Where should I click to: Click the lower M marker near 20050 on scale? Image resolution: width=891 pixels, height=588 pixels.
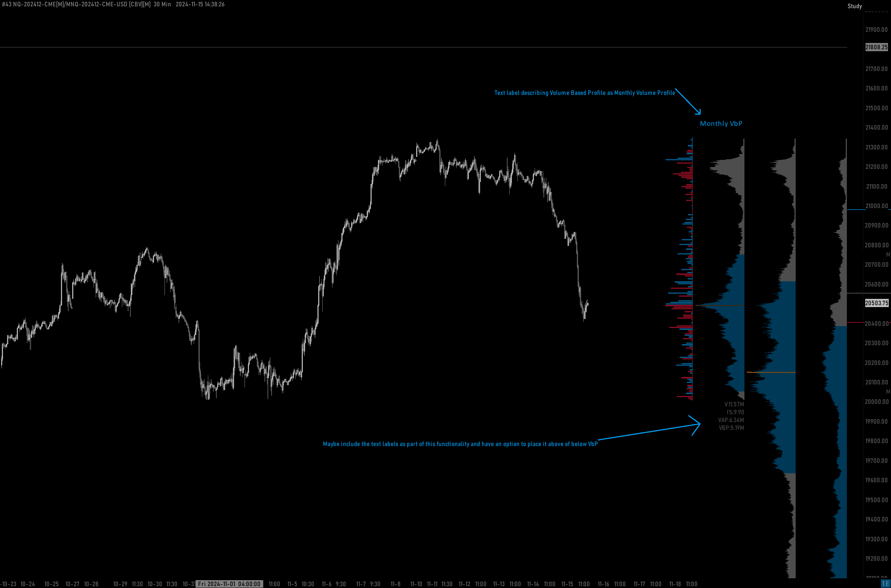coord(888,392)
